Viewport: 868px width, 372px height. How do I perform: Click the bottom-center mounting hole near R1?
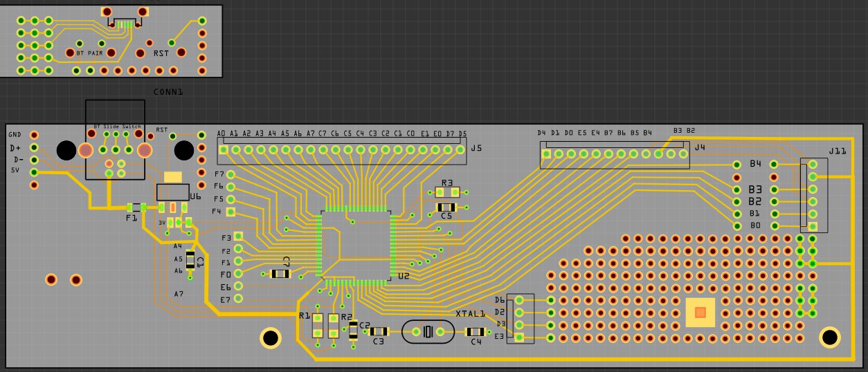270,338
